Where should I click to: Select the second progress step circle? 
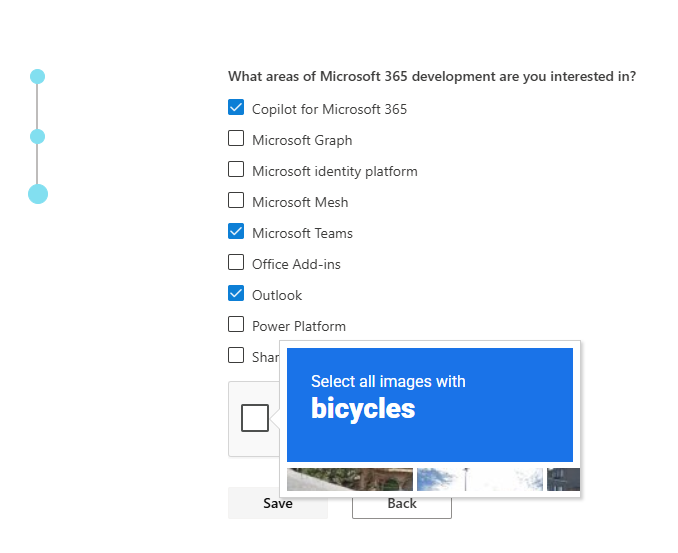(38, 137)
